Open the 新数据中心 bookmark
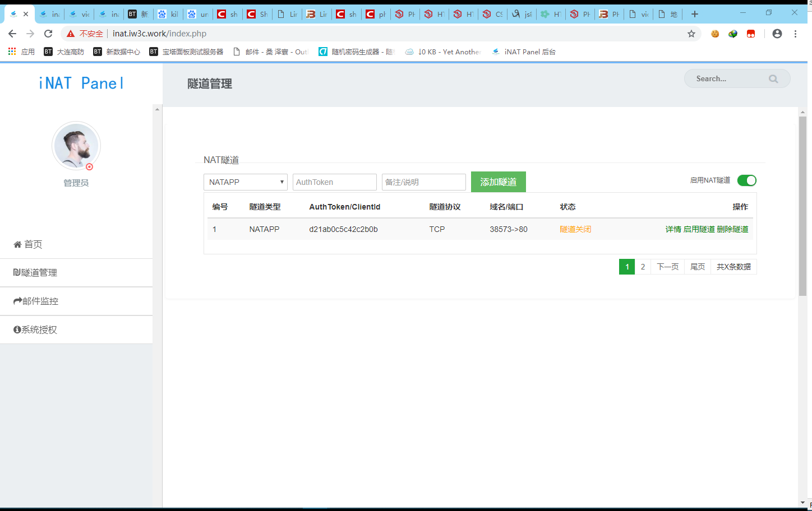The width and height of the screenshot is (812, 511). pyautogui.click(x=117, y=52)
